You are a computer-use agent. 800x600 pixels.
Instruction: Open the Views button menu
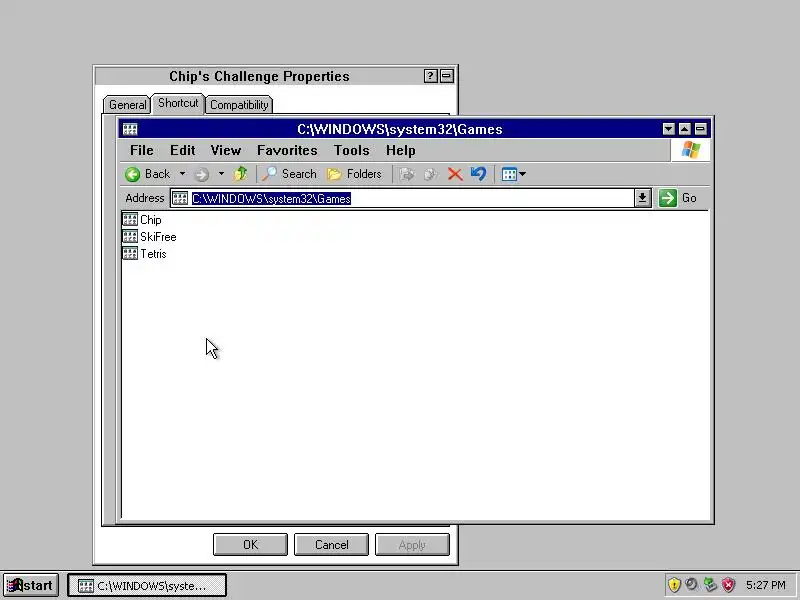[513, 174]
